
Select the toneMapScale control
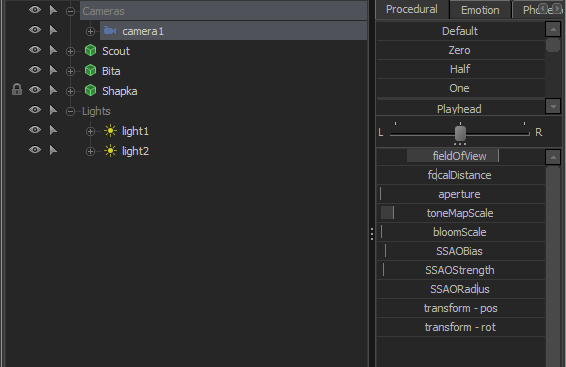point(461,213)
